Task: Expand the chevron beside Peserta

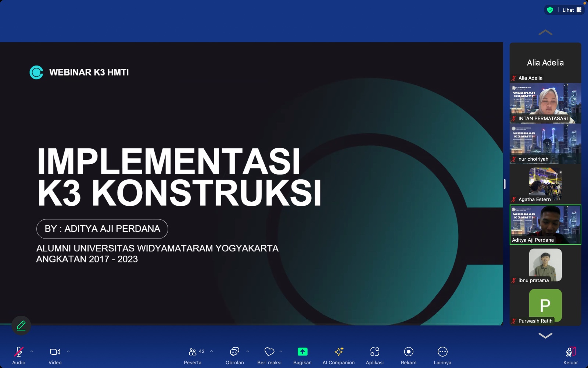Action: pyautogui.click(x=211, y=351)
